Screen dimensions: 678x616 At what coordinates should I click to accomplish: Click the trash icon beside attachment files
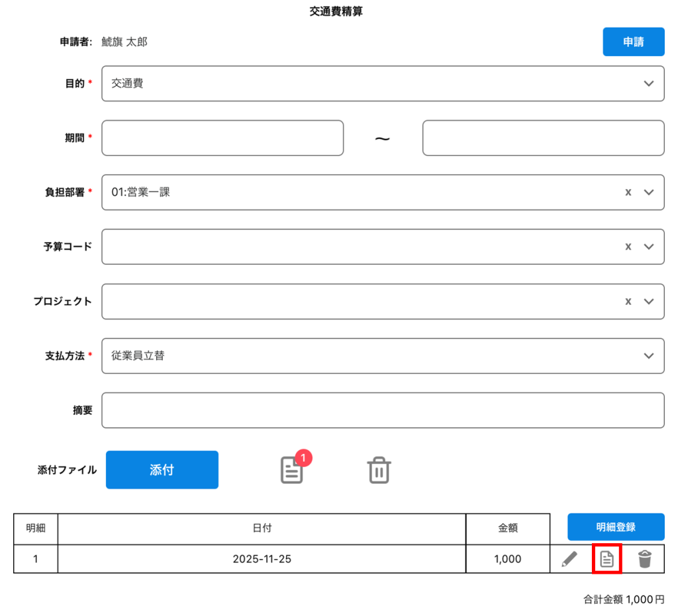pyautogui.click(x=379, y=470)
